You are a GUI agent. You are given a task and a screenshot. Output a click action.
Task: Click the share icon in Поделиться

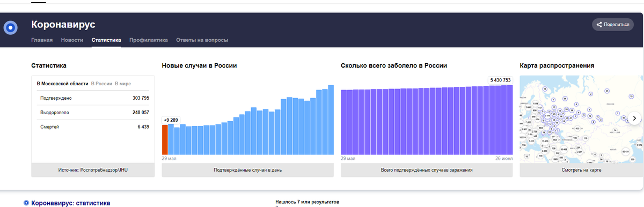click(x=599, y=24)
